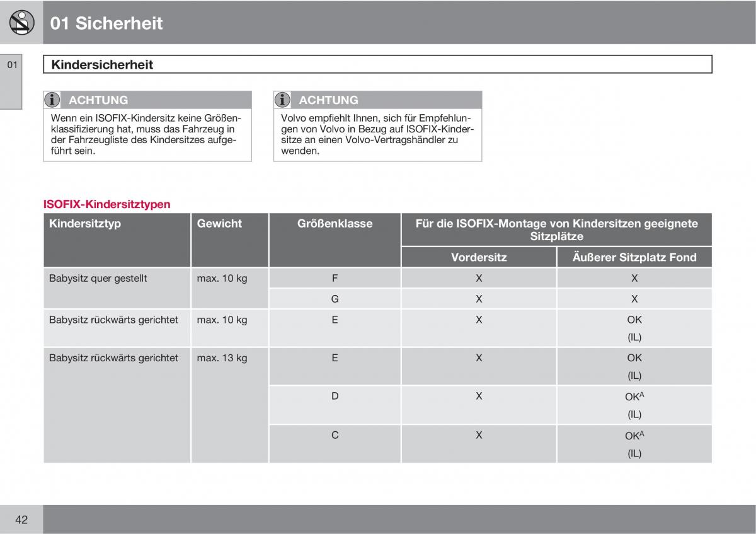Click the 'Für die ISOFIX-Montage … geeignete Sitzplätze' header
The width and height of the screenshot is (756, 534).
557,229
